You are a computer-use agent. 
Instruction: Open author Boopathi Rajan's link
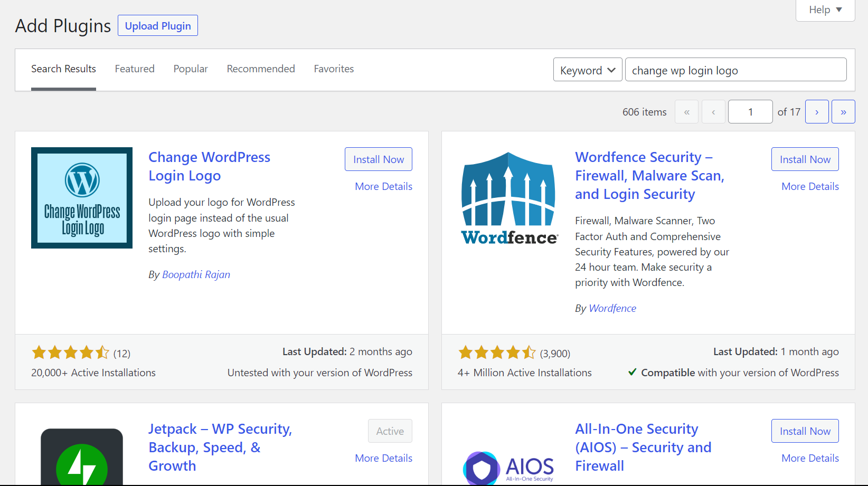click(x=196, y=274)
